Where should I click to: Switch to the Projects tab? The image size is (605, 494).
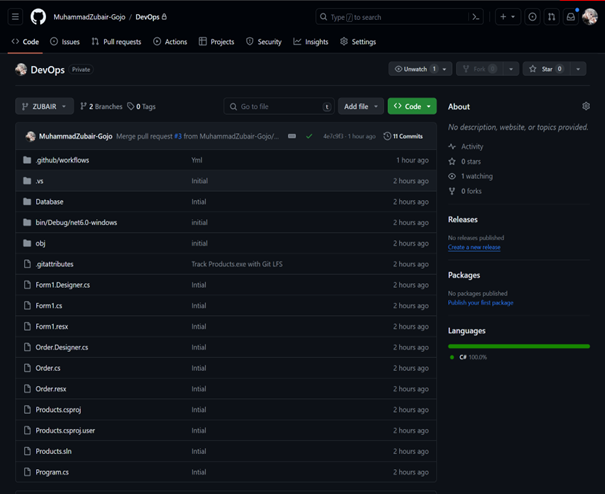[216, 42]
